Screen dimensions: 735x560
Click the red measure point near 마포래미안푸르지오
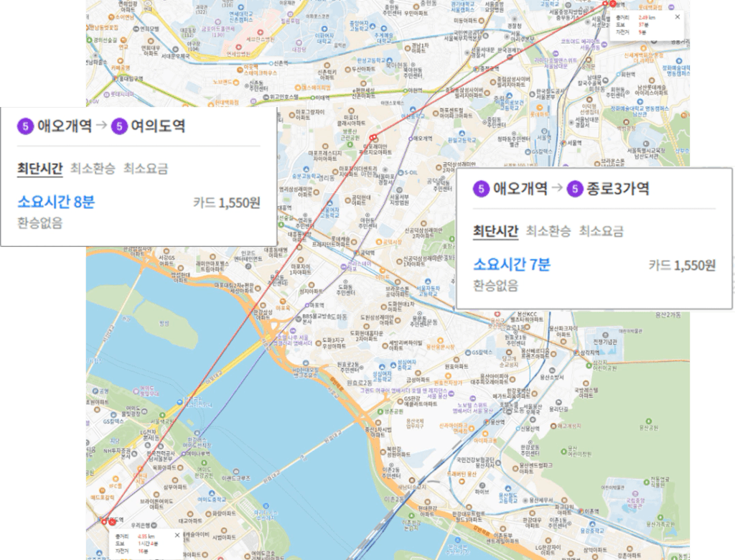pos(373,137)
